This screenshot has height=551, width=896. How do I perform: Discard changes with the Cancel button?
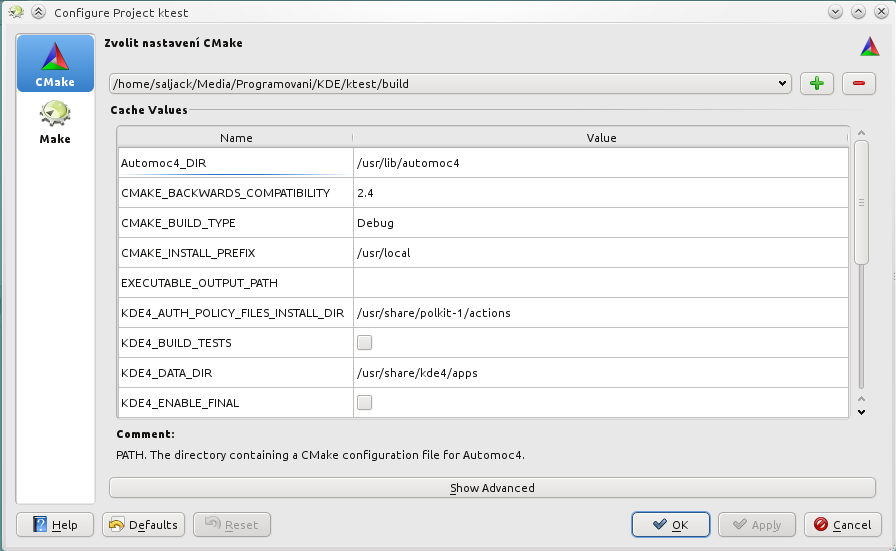[842, 525]
